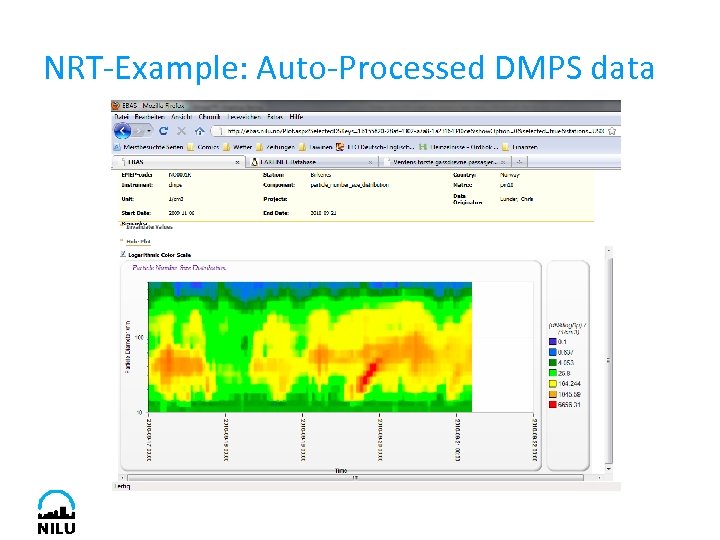The height and width of the screenshot is (540, 720).
Task: Stop loading with the X toolbar icon
Action: tap(181, 131)
